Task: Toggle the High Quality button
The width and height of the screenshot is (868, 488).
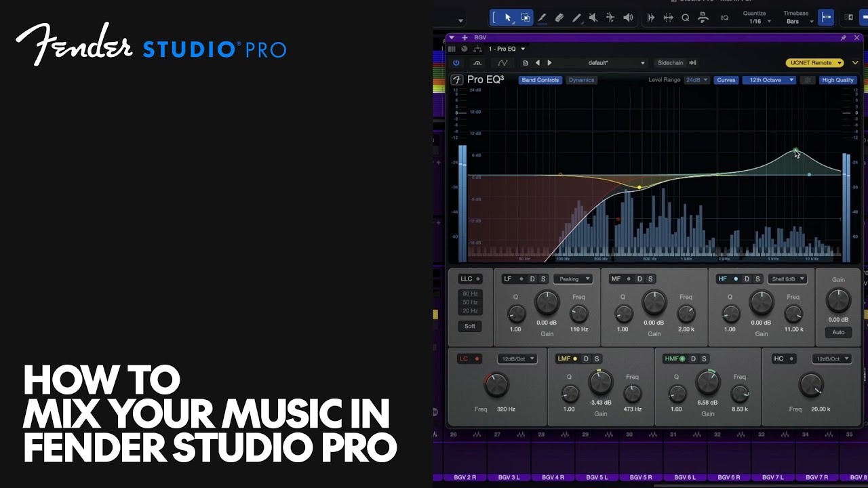Action: coord(837,80)
